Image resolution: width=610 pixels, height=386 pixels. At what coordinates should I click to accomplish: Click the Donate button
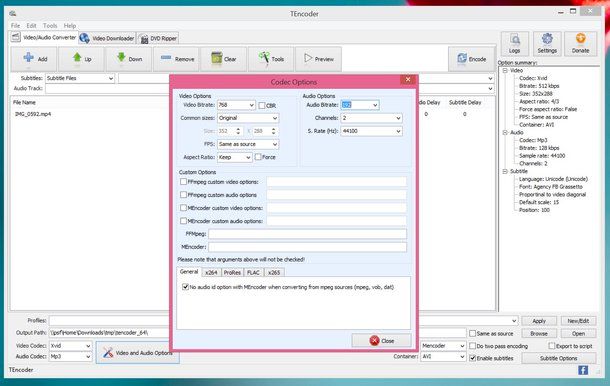pyautogui.click(x=580, y=44)
